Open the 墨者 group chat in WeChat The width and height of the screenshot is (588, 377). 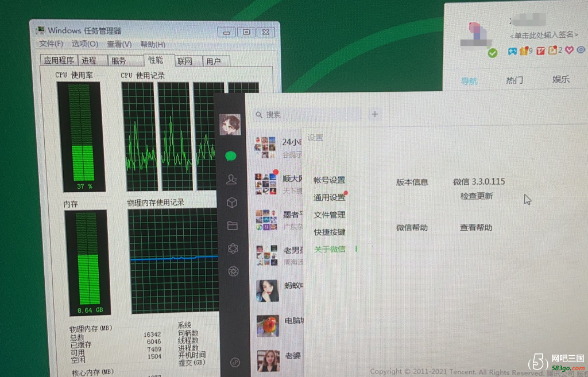(x=278, y=220)
